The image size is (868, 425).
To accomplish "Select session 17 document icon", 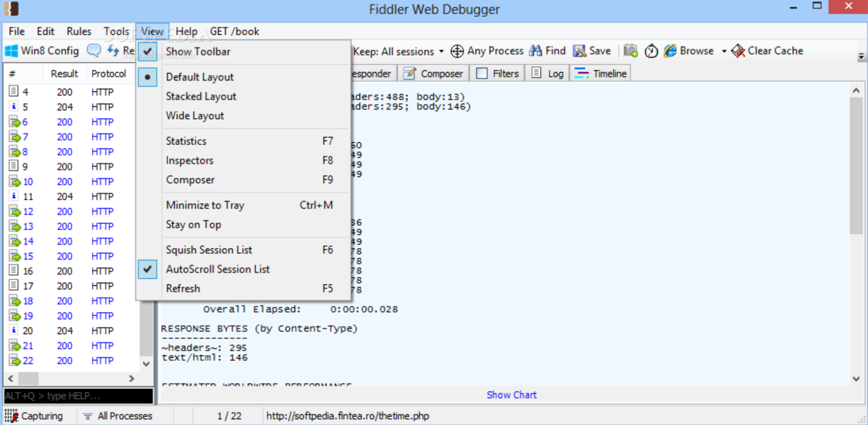I will tap(14, 285).
